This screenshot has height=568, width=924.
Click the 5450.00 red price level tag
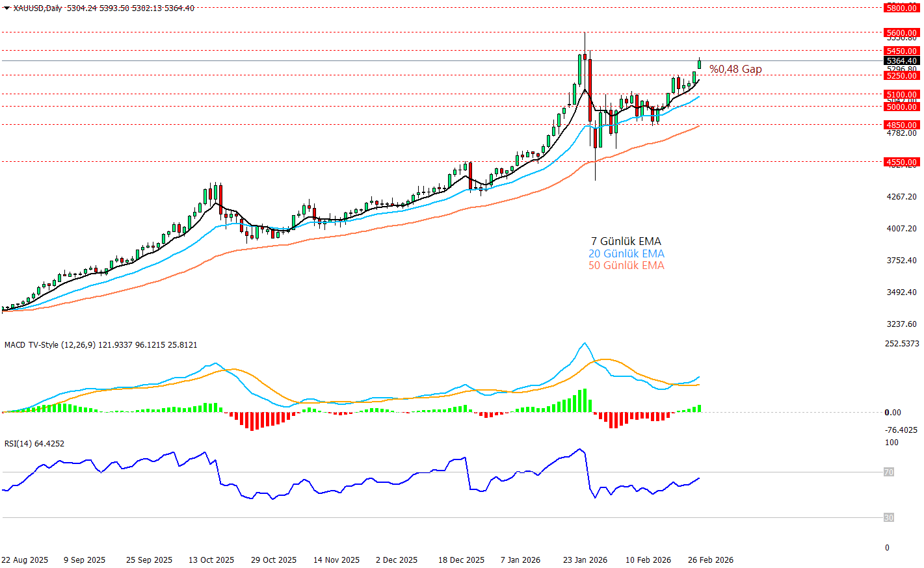tap(901, 51)
